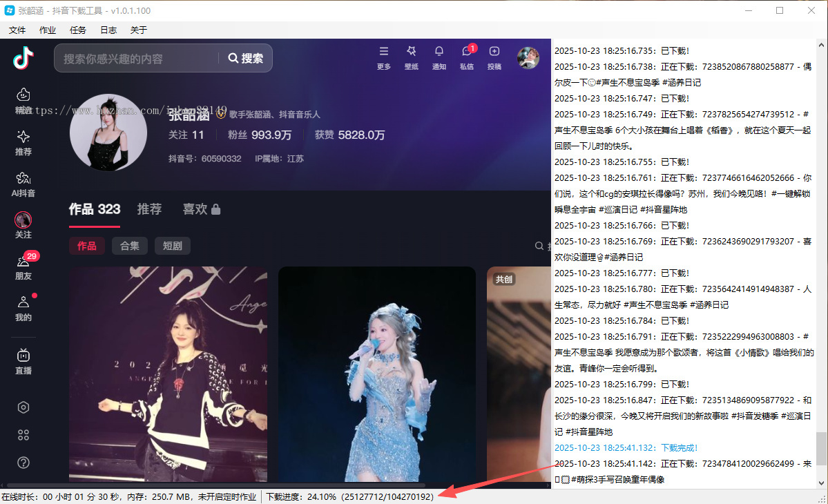Click the four-circle apps icon in sidebar
The width and height of the screenshot is (828, 504).
coord(23,435)
